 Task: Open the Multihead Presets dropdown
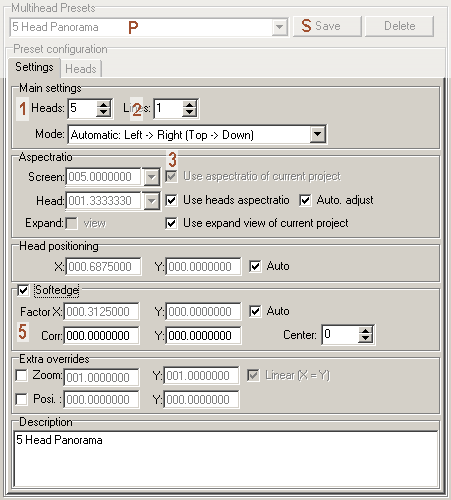(x=279, y=27)
